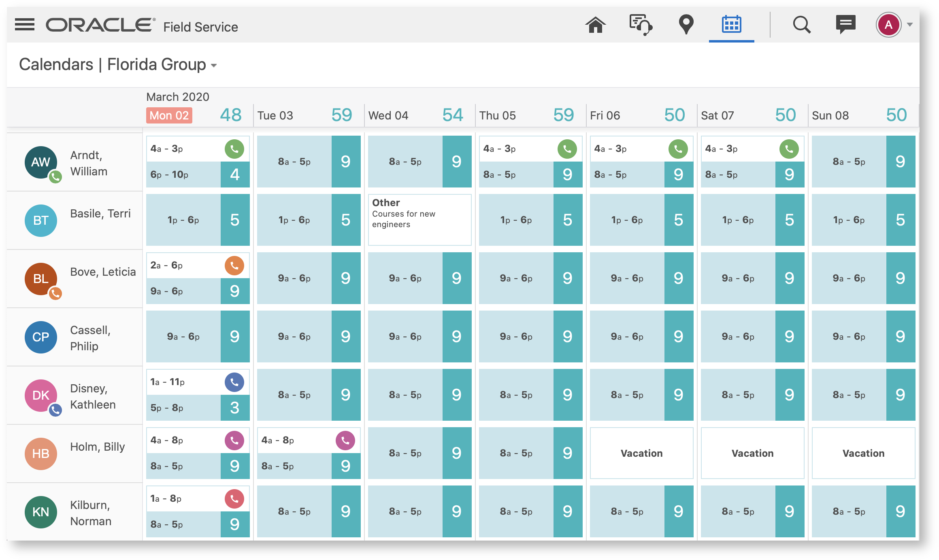Click Kilburn Norman's KN avatar
Image resolution: width=939 pixels, height=560 pixels.
coord(40,512)
